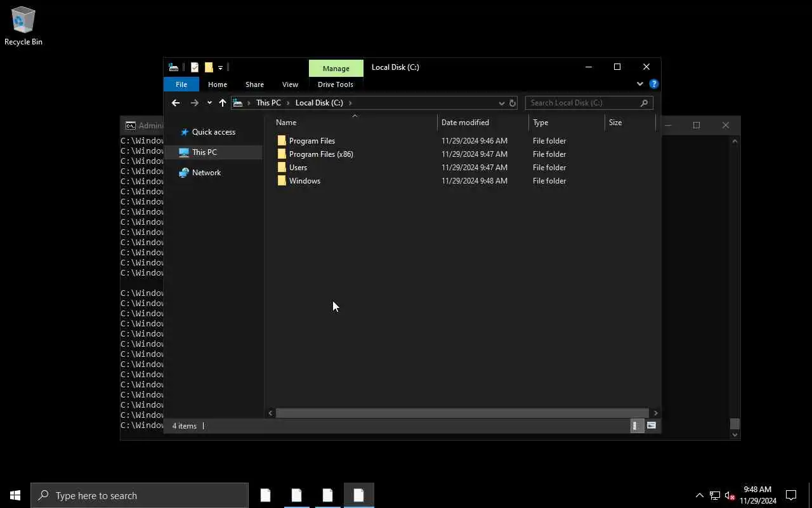This screenshot has width=812, height=508.
Task: Click the Manage contextual tab header
Action: (x=336, y=68)
